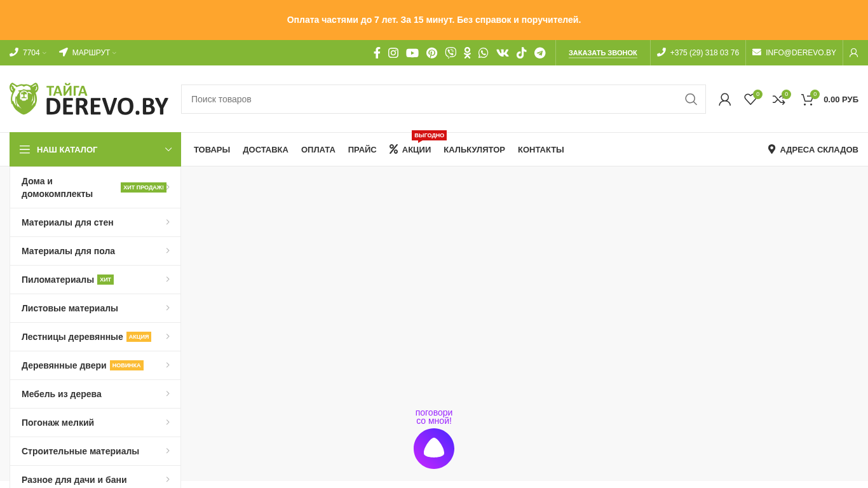Open the ОПЛАТА menu item
868x488 pixels.
(318, 150)
